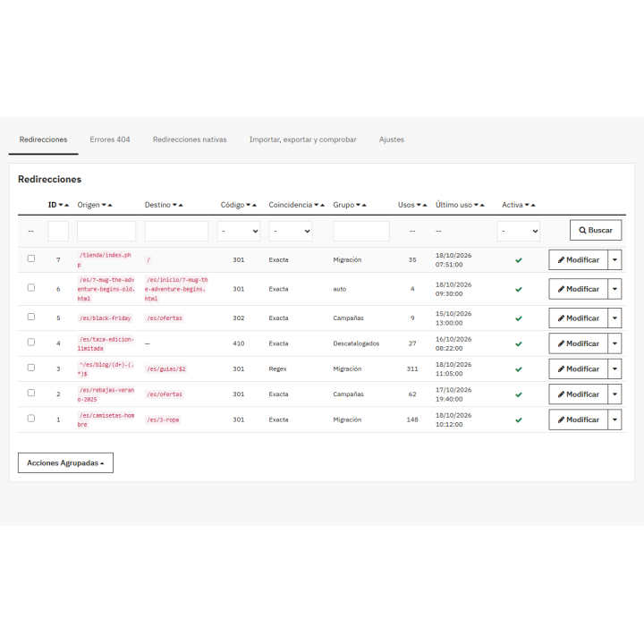Open action dropdown arrow for redirect ID 3
The image size is (644, 644).
pos(614,369)
